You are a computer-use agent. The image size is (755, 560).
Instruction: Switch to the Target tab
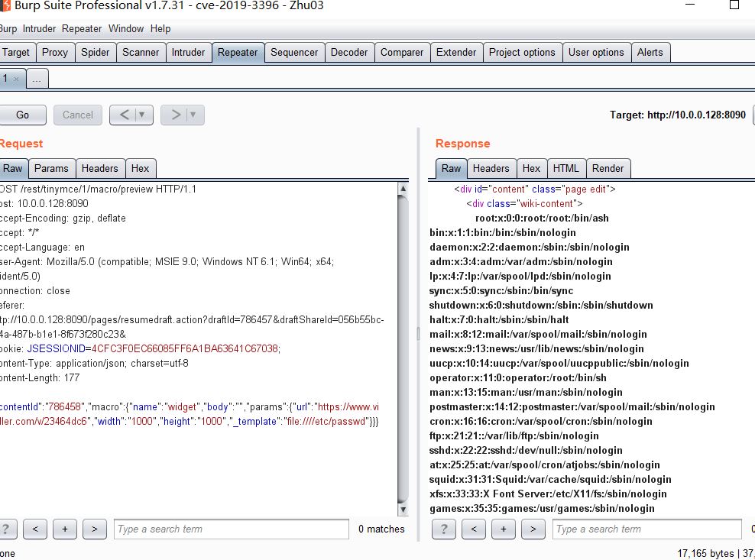pos(16,53)
